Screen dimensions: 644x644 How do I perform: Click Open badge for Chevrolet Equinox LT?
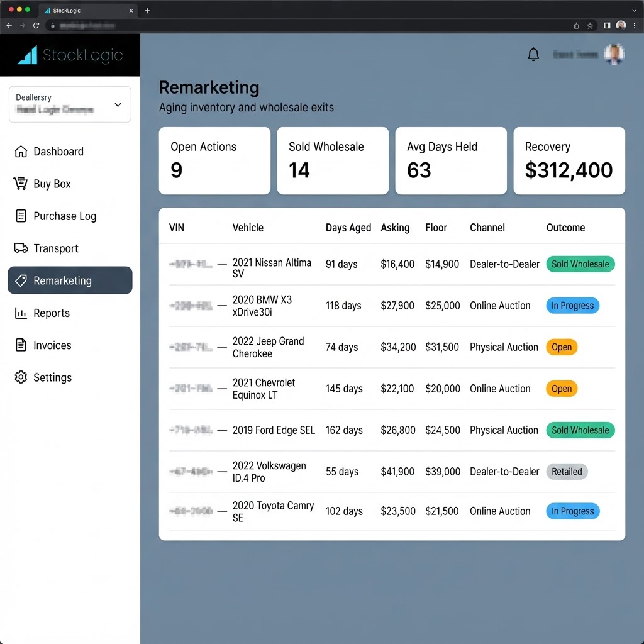(562, 389)
